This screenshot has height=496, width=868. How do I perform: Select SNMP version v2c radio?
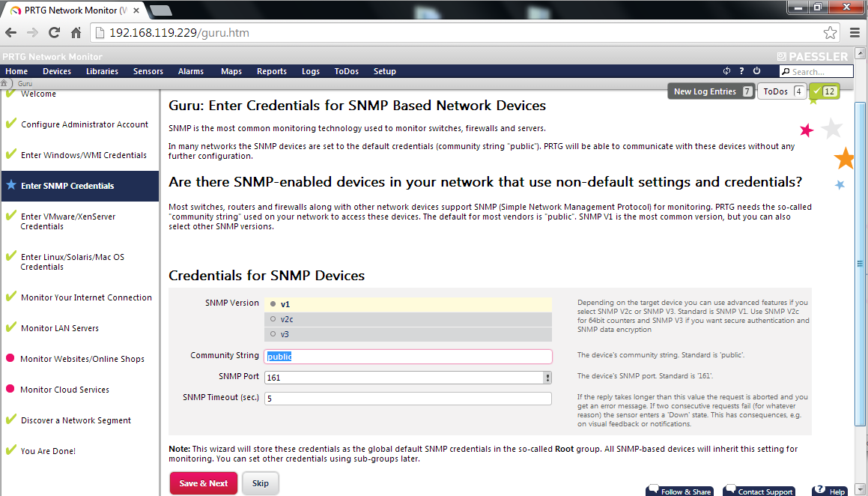click(x=273, y=319)
